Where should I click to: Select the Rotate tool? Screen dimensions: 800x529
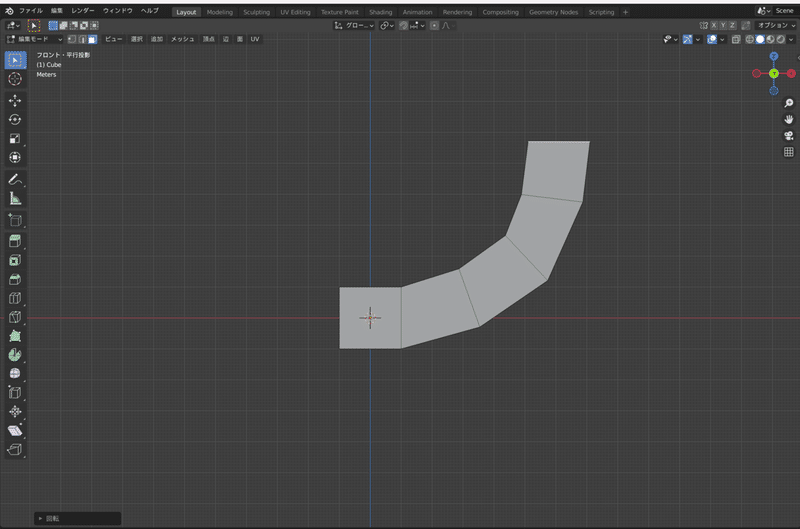point(15,119)
